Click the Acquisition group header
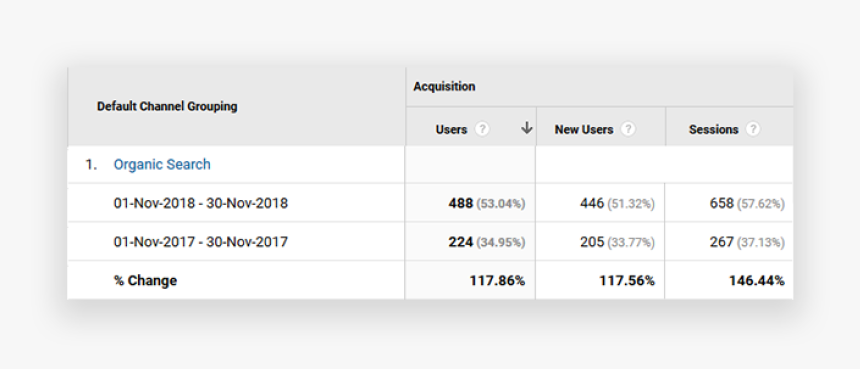Viewport: 860px width, 369px height. coord(444,87)
